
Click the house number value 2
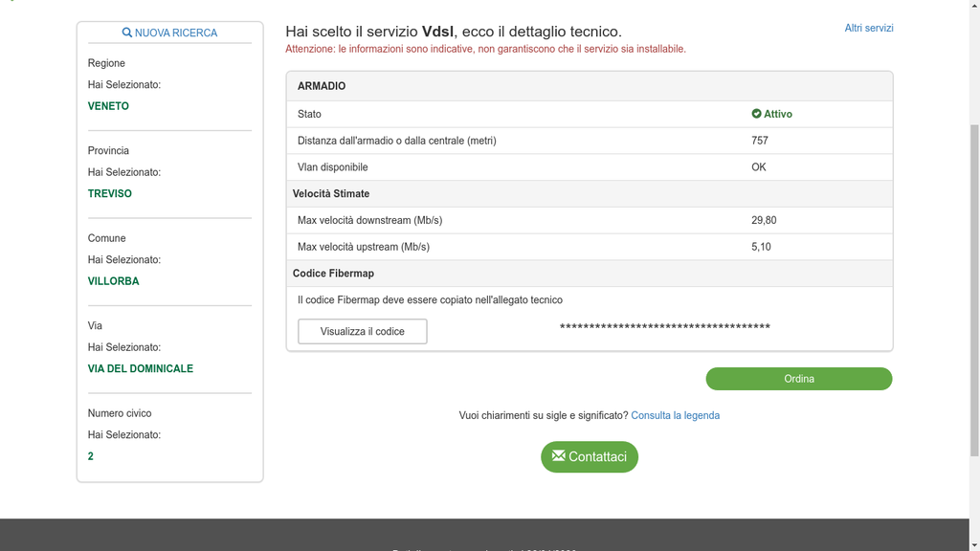click(x=91, y=456)
